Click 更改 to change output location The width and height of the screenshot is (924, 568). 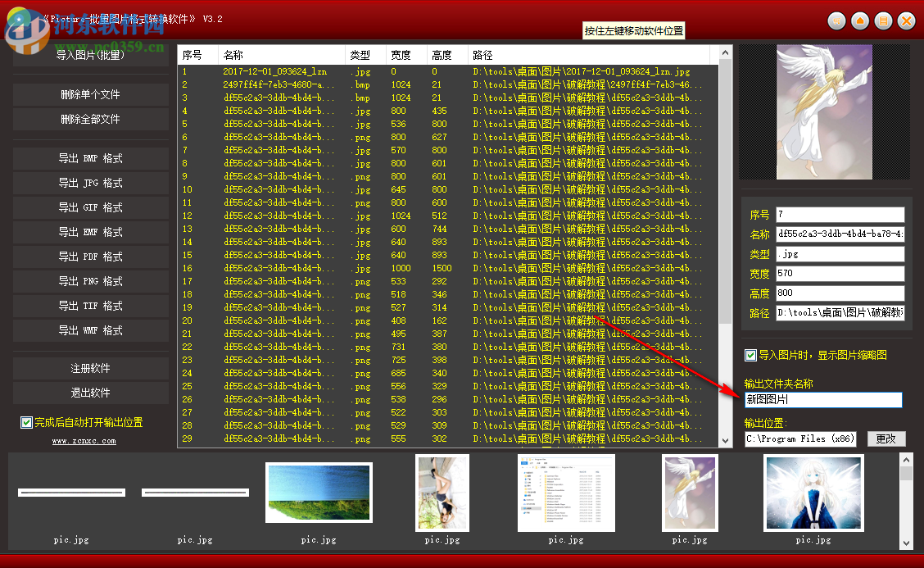pyautogui.click(x=886, y=438)
